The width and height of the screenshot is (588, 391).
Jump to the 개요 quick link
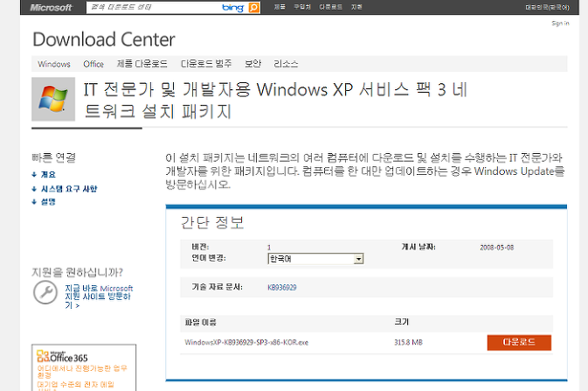click(x=48, y=175)
